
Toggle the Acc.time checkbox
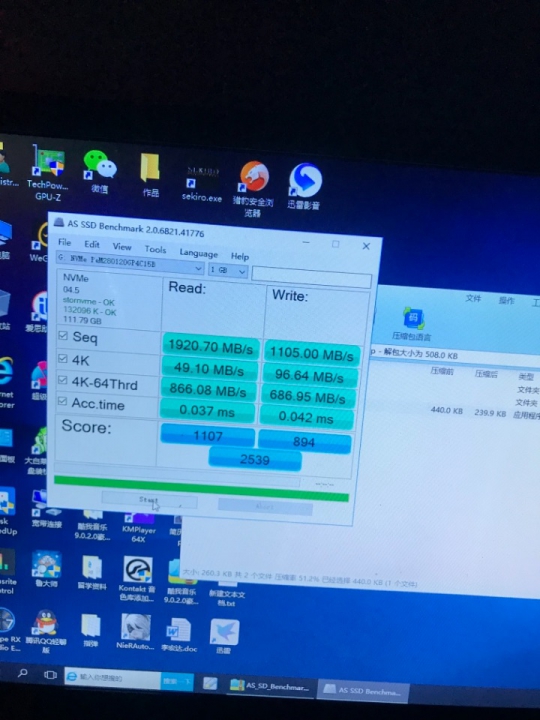click(x=62, y=401)
